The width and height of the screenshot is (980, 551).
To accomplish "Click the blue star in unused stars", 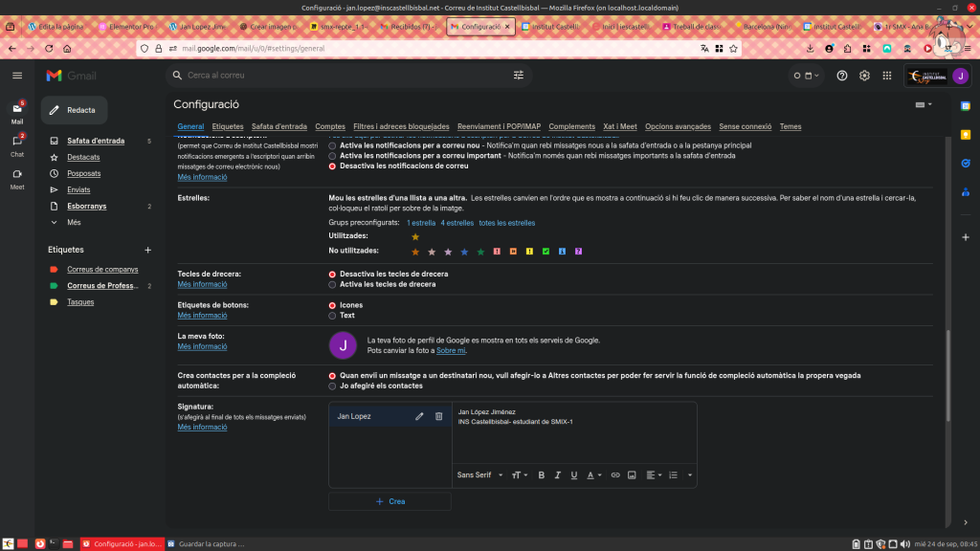I will (x=464, y=252).
